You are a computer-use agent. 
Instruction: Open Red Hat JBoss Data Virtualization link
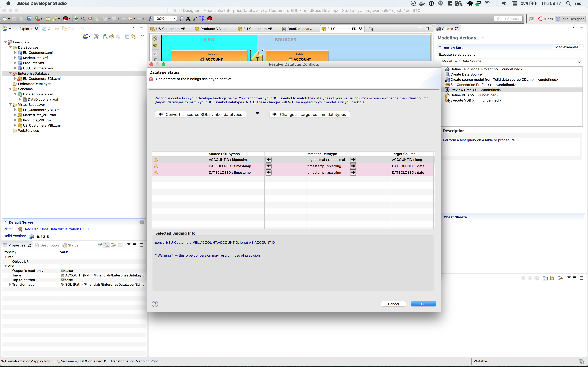pyautogui.click(x=57, y=229)
